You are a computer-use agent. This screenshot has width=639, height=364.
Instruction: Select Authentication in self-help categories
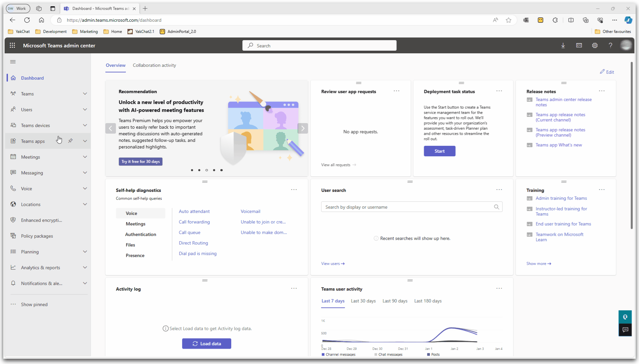point(141,234)
